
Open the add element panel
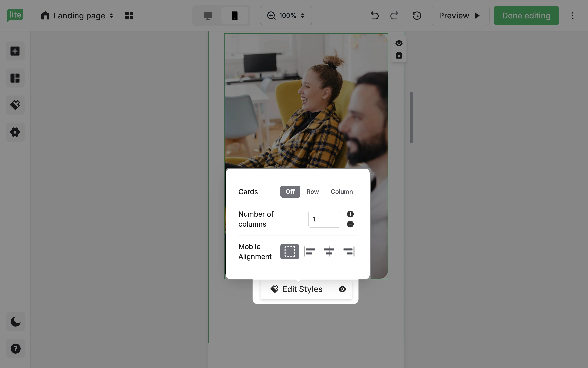point(15,51)
